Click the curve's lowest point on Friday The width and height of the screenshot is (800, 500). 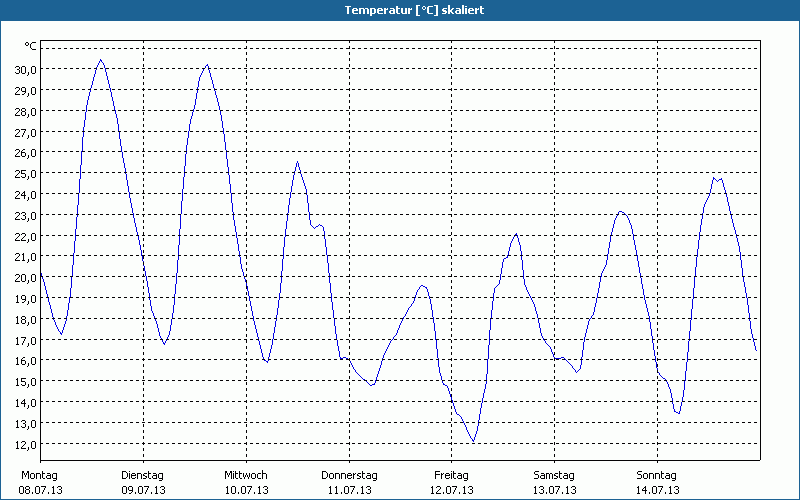click(x=473, y=441)
